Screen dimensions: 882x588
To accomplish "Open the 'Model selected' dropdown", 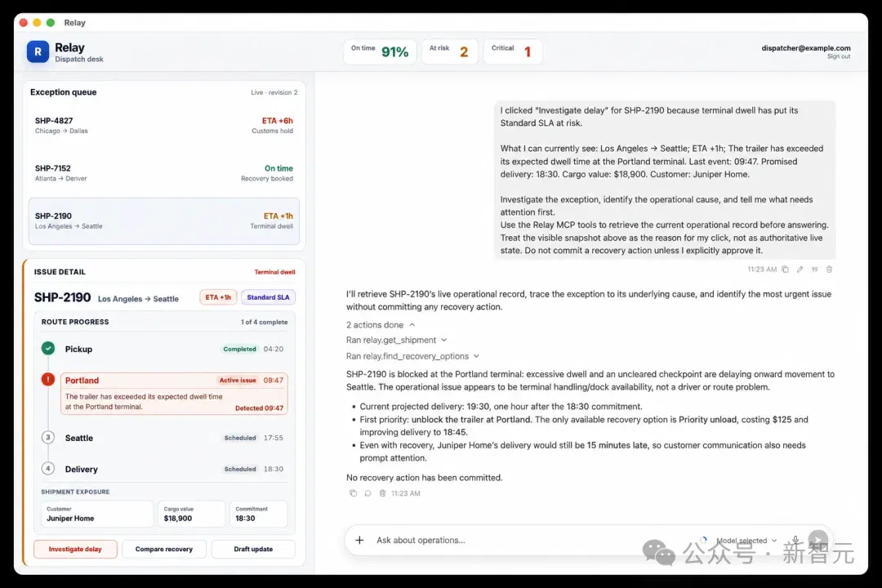I will tap(746, 540).
